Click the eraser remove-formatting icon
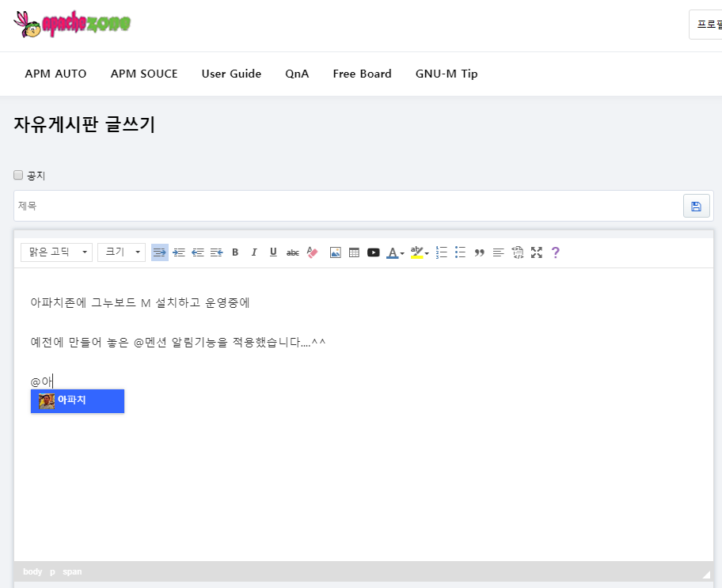The height and width of the screenshot is (588, 722). (x=312, y=252)
